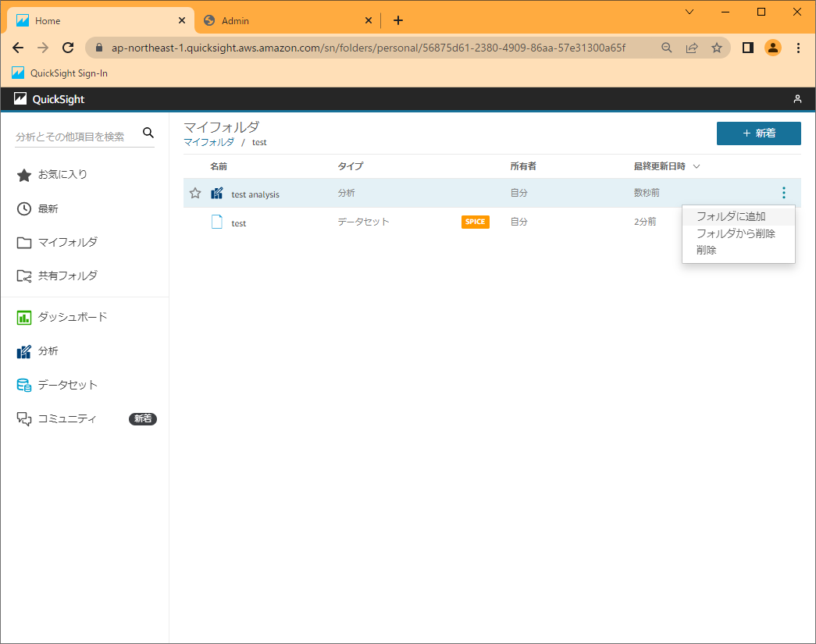
Task: Click the analysis icon beside test analysis
Action: (x=217, y=193)
